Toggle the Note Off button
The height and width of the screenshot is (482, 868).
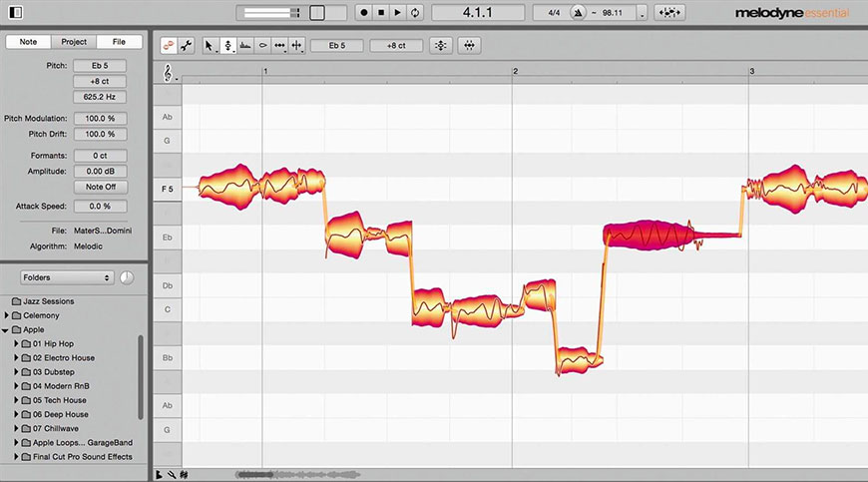point(100,187)
